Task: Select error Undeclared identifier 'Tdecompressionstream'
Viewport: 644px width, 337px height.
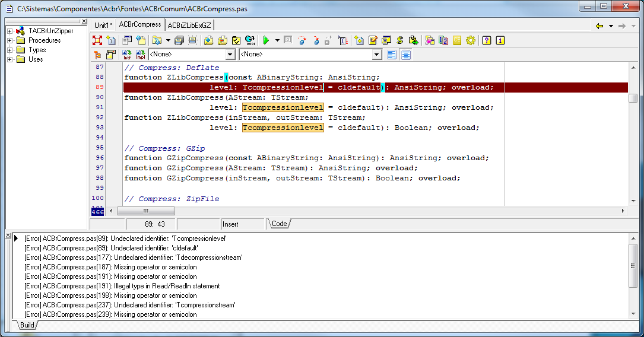Action: coord(134,257)
